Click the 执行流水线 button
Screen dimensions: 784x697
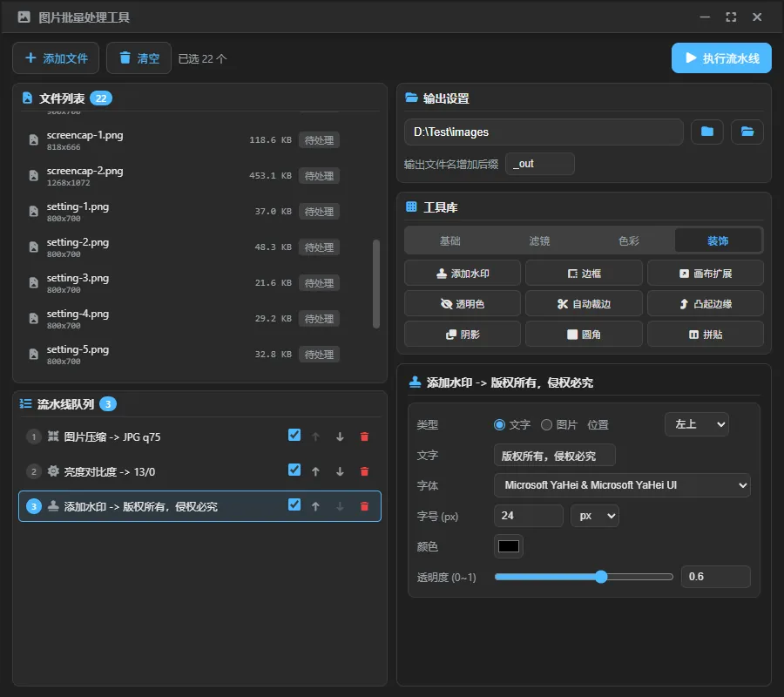click(x=721, y=58)
